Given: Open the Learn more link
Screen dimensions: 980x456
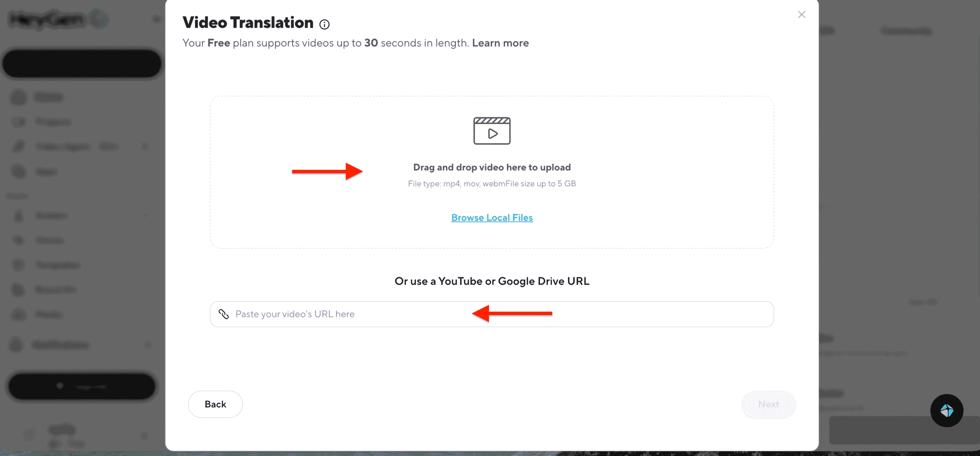Looking at the screenshot, I should click(500, 43).
